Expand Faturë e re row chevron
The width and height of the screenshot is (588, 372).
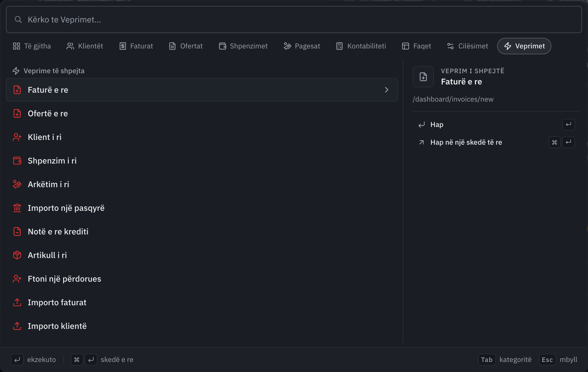pos(387,90)
